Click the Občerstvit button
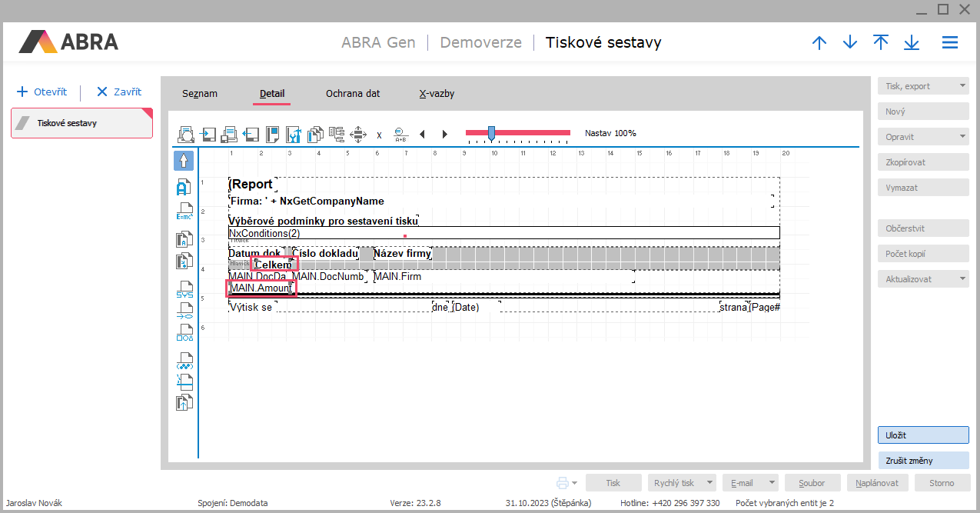This screenshot has height=513, width=980. pos(923,228)
